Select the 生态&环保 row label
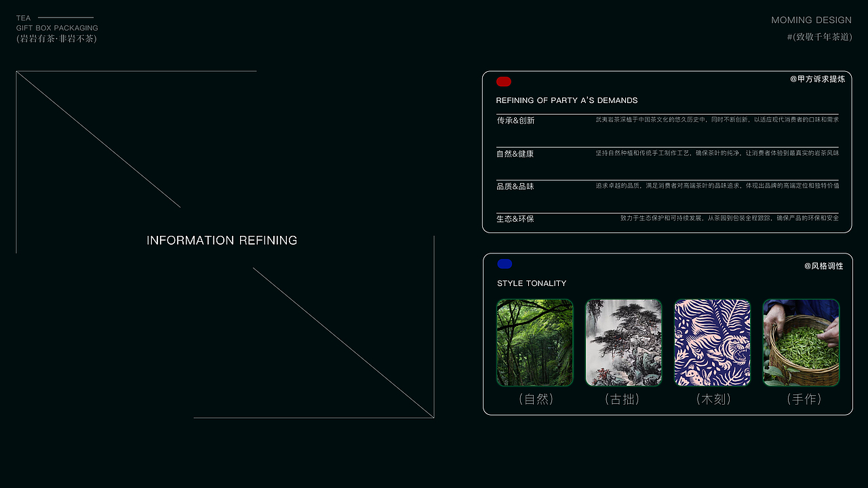The height and width of the screenshot is (488, 868). [x=515, y=219]
